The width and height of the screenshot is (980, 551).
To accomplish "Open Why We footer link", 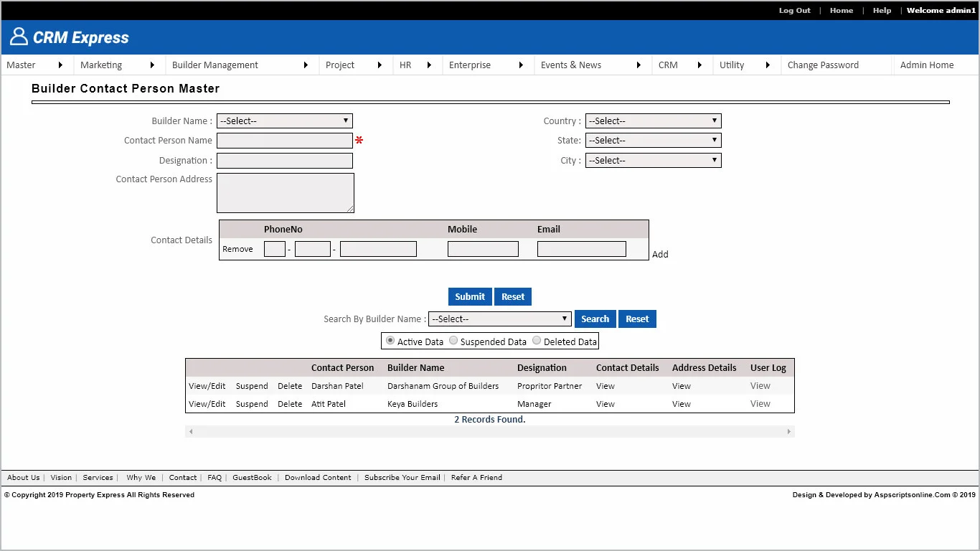I will (x=141, y=477).
